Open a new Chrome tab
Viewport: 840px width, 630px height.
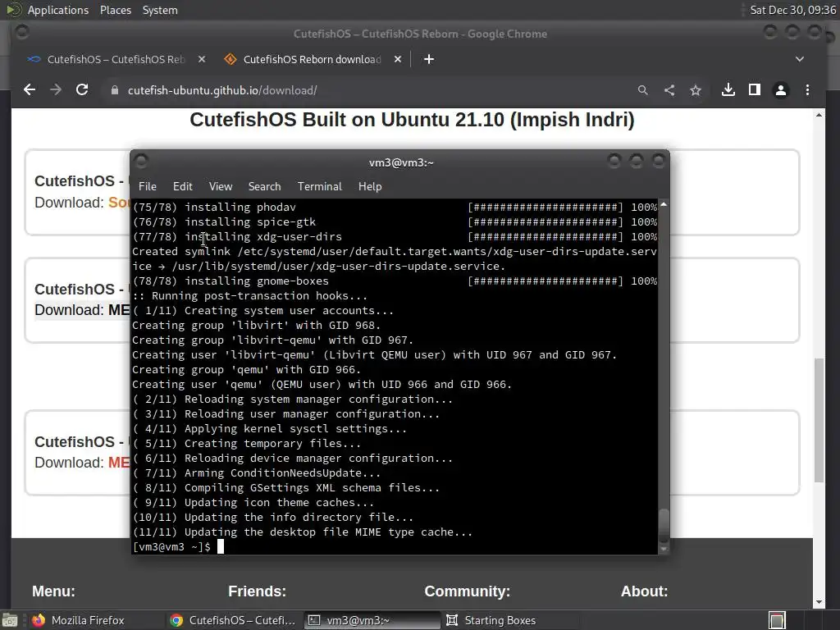click(429, 59)
